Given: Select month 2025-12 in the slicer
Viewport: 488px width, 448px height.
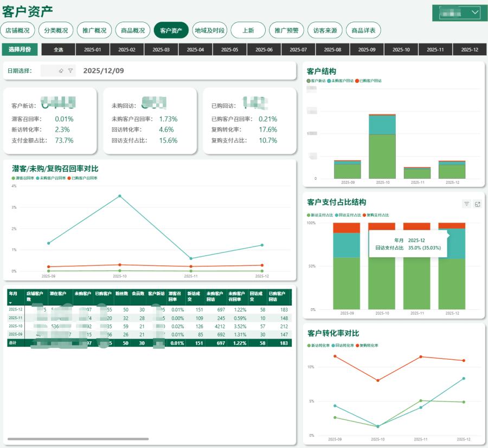Looking at the screenshot, I should tap(468, 50).
